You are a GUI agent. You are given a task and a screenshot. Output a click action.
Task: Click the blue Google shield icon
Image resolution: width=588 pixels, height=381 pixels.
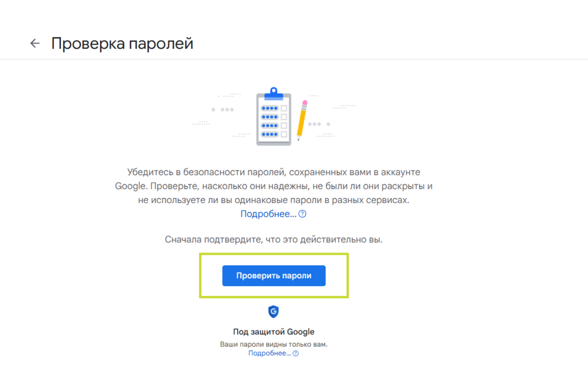[273, 312]
